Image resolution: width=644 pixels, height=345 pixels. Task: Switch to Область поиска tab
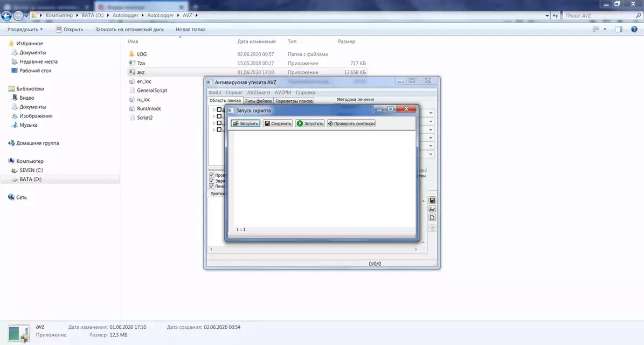[x=225, y=101]
